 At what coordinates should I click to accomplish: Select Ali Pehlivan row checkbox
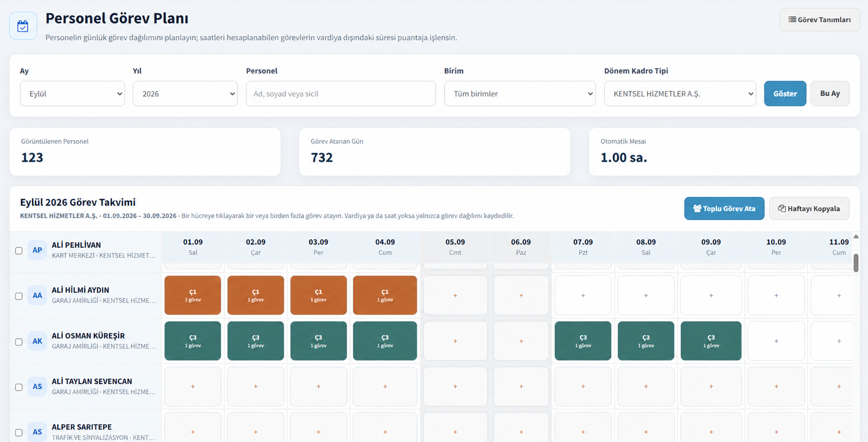pos(19,251)
